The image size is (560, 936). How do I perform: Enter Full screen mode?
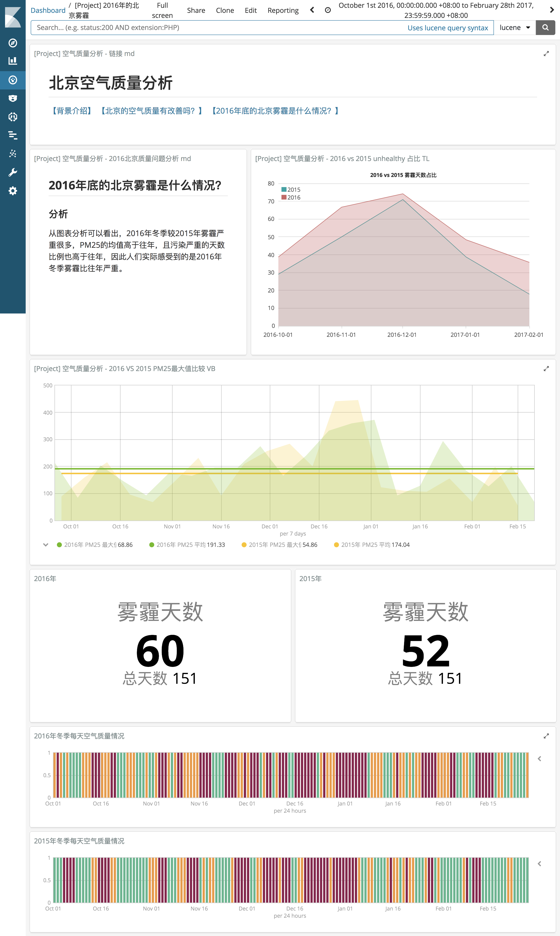click(162, 10)
